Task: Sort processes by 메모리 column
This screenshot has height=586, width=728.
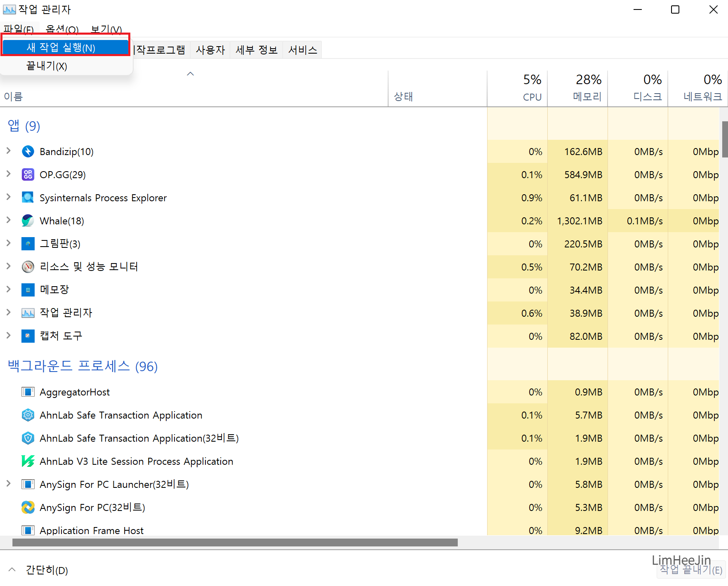Action: (577, 88)
